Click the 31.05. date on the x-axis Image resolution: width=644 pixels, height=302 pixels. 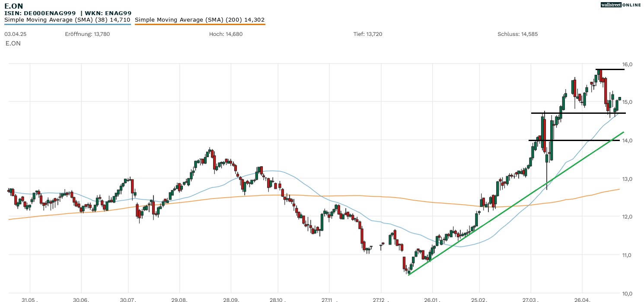point(30,299)
